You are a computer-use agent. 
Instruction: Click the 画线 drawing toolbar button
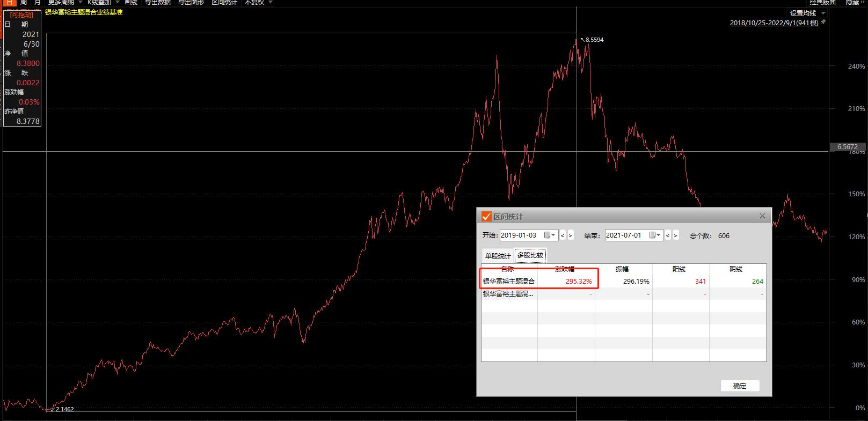click(131, 3)
